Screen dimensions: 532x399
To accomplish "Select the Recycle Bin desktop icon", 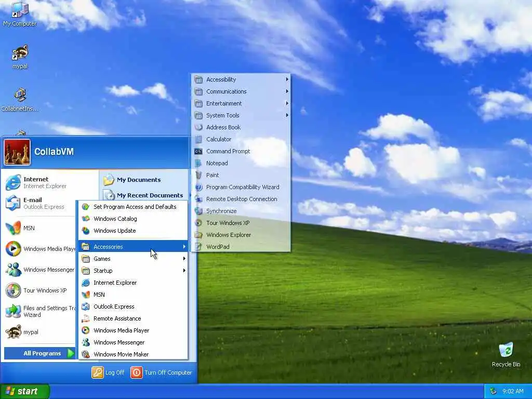I will click(x=506, y=354).
